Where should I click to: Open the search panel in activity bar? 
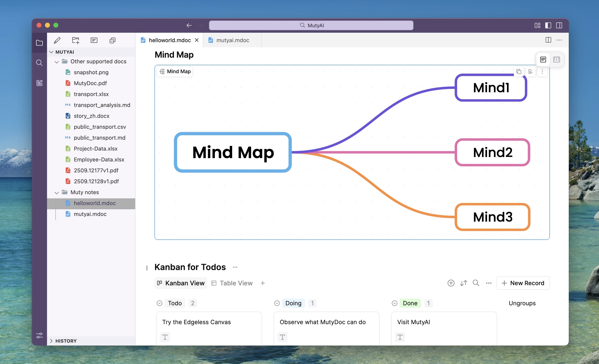point(39,63)
